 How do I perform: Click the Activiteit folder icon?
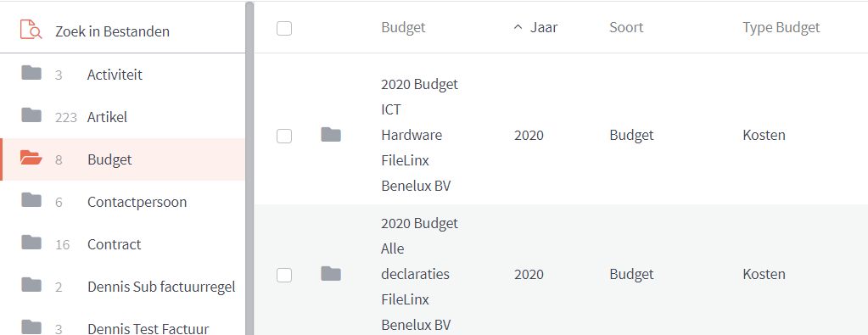point(31,73)
